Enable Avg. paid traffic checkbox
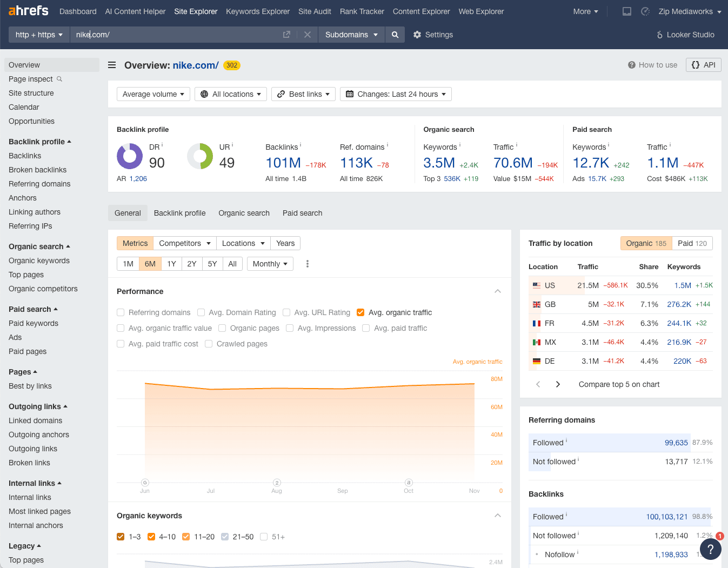The image size is (728, 568). click(366, 328)
